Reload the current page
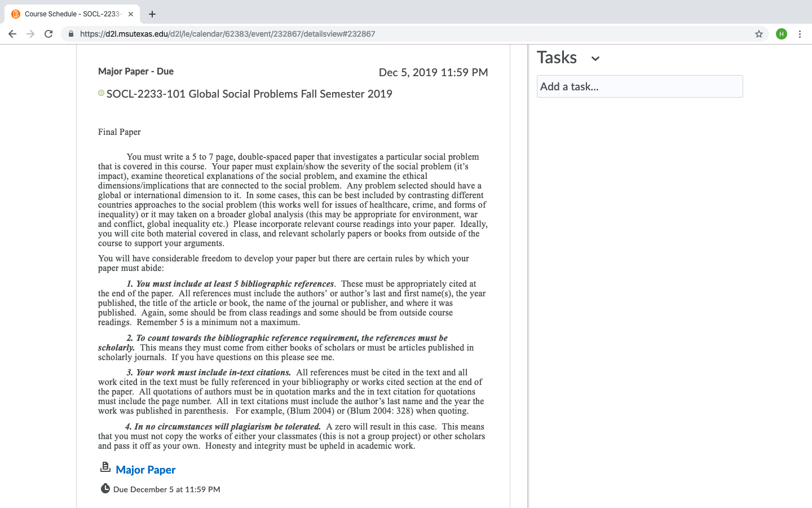The width and height of the screenshot is (812, 508). pyautogui.click(x=48, y=34)
